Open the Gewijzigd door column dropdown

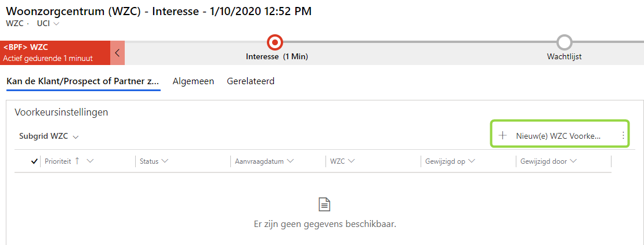[x=573, y=161]
